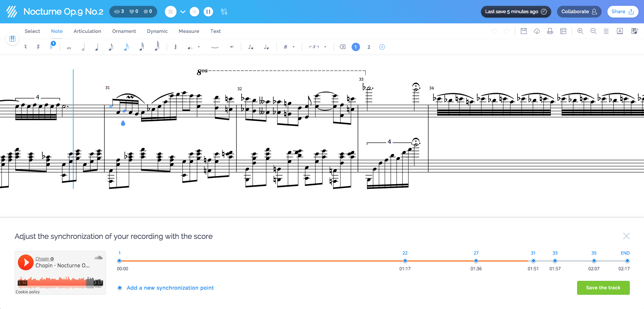This screenshot has width=644, height=309.
Task: Select quarter note duration
Action: coord(96,47)
